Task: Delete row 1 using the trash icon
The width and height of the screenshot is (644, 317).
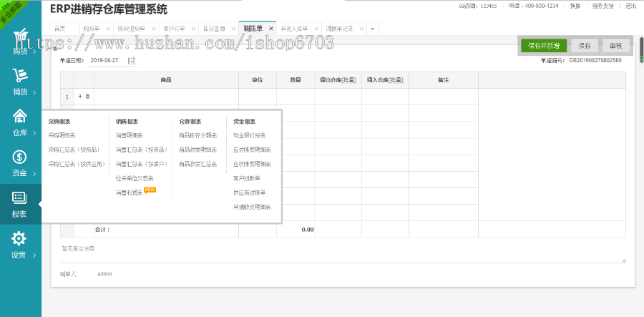Action: 87,97
